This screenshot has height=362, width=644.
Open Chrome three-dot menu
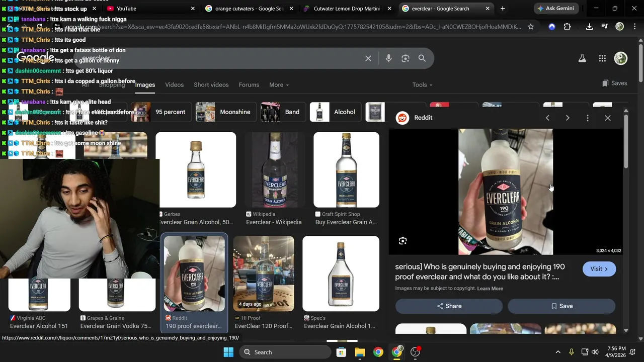pyautogui.click(x=634, y=27)
